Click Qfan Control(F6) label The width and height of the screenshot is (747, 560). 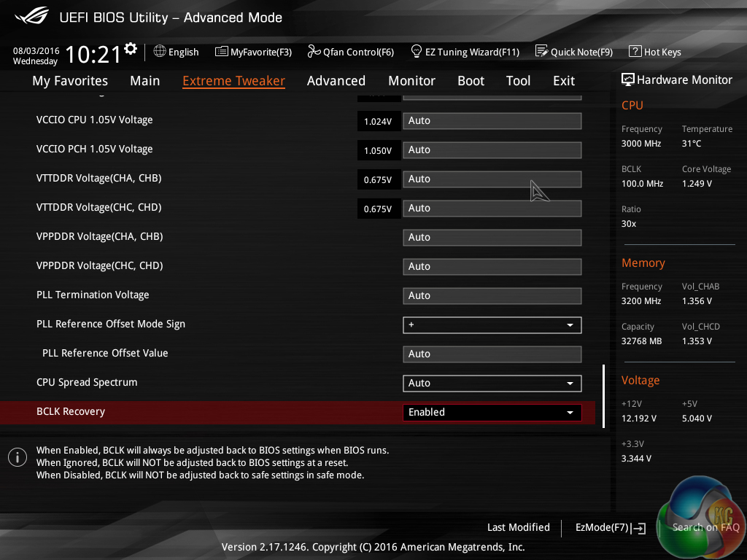358,52
